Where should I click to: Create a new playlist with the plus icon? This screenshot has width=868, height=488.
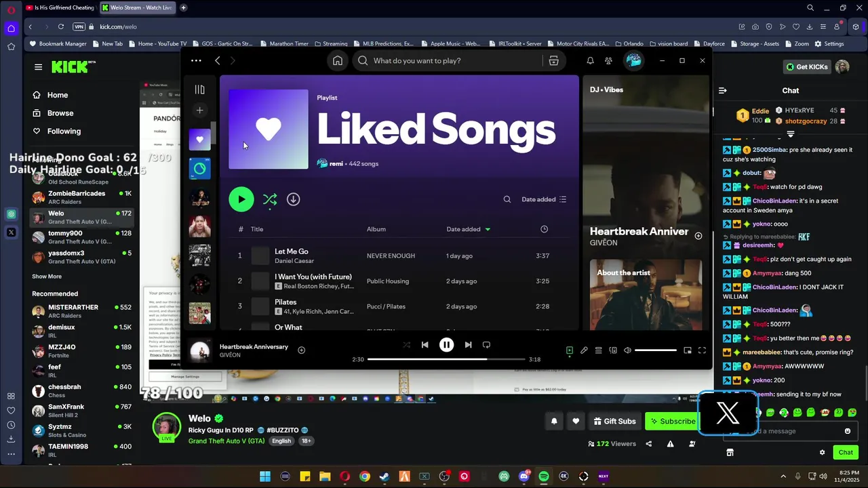[x=199, y=110]
